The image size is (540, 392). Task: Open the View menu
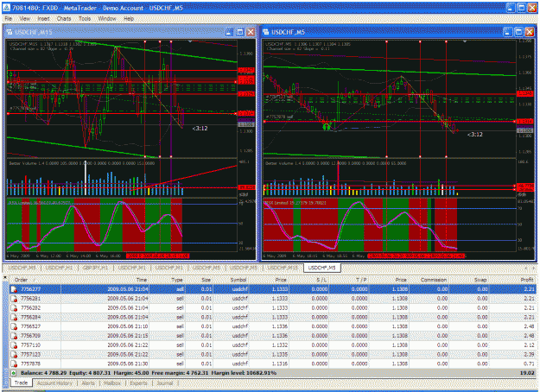click(x=25, y=19)
